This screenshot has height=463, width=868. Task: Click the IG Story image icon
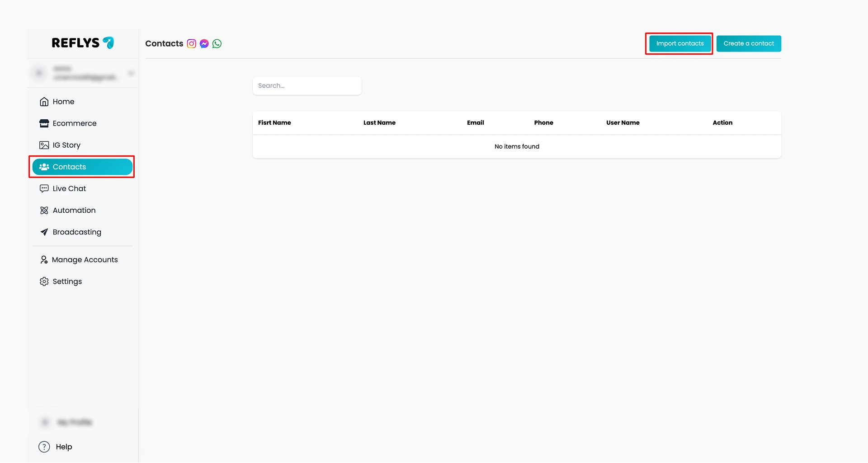coord(44,145)
